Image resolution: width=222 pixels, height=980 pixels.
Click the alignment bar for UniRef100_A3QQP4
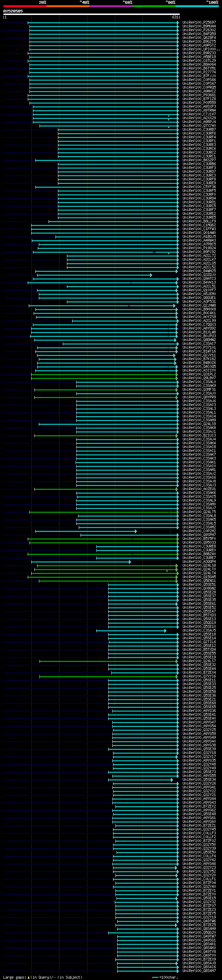[x=81, y=562]
